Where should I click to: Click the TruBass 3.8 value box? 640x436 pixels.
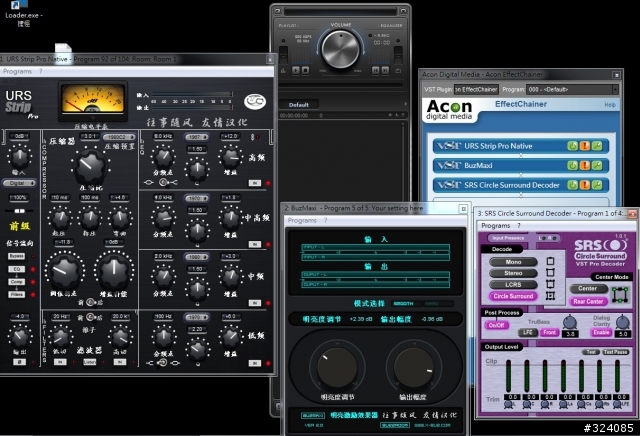(x=570, y=334)
